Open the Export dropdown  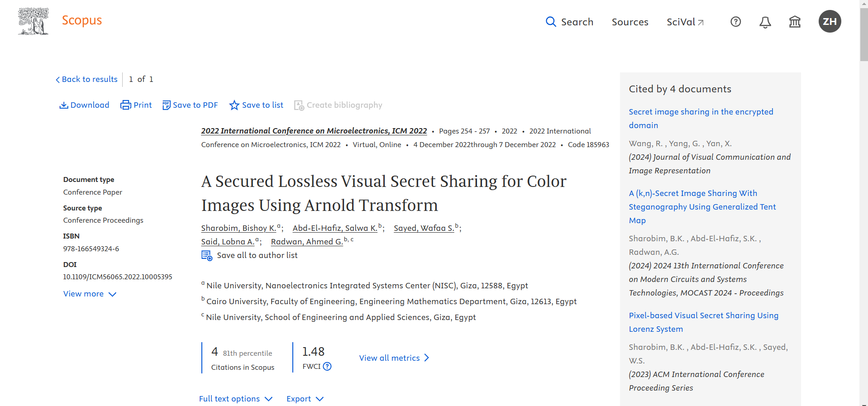coord(305,399)
